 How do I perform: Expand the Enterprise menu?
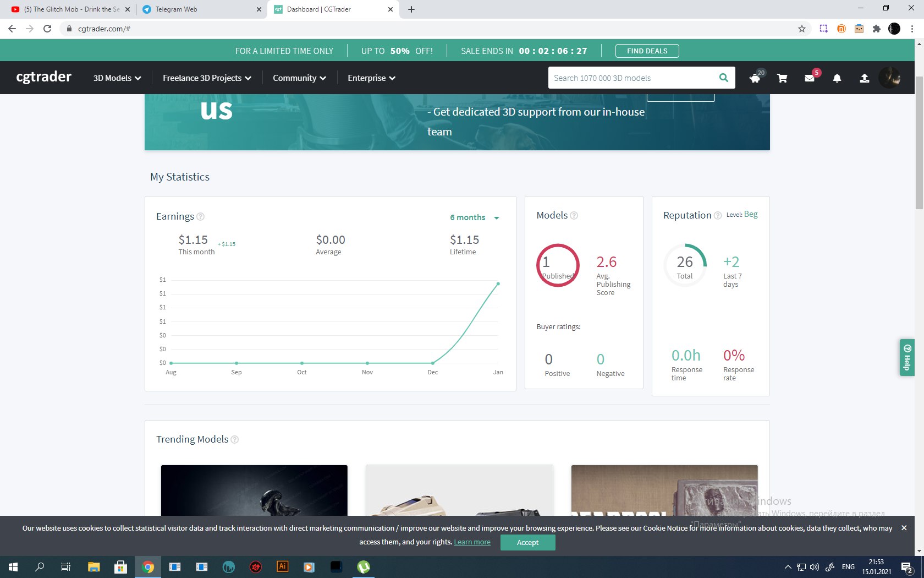371,78
